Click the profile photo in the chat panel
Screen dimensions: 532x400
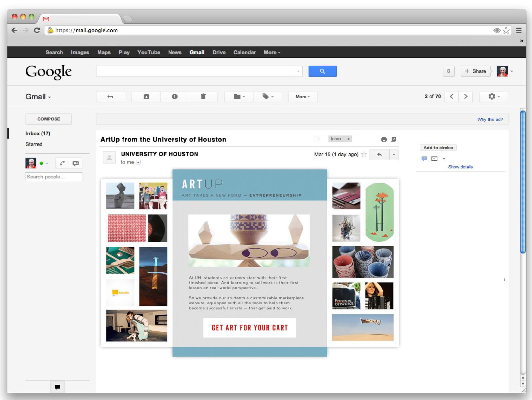[31, 163]
